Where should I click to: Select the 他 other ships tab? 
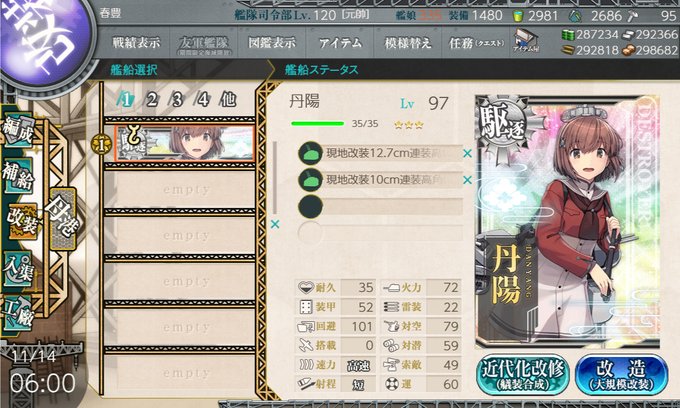click(228, 100)
